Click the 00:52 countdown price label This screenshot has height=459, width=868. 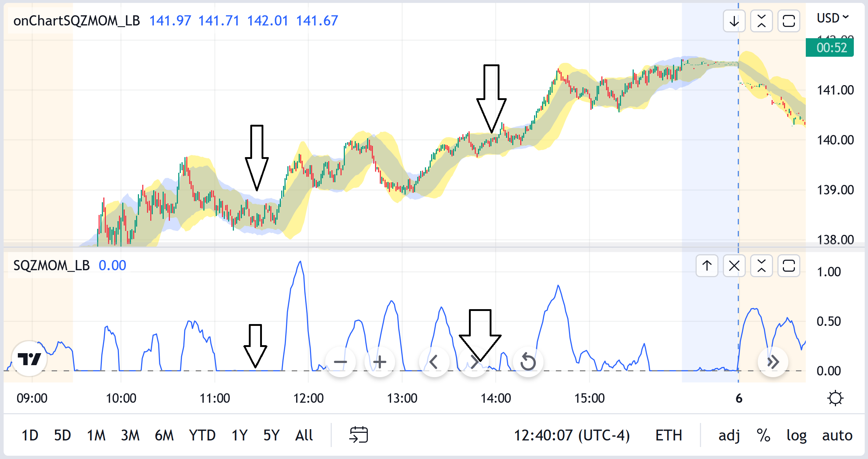[830, 48]
